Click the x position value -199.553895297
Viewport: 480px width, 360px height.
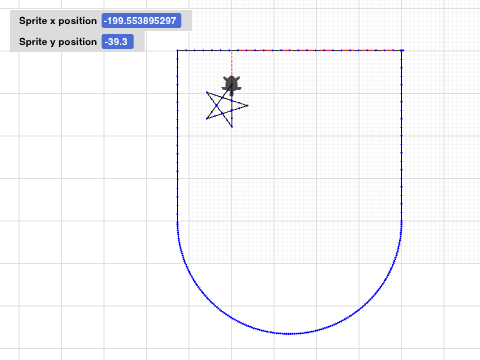(x=141, y=21)
